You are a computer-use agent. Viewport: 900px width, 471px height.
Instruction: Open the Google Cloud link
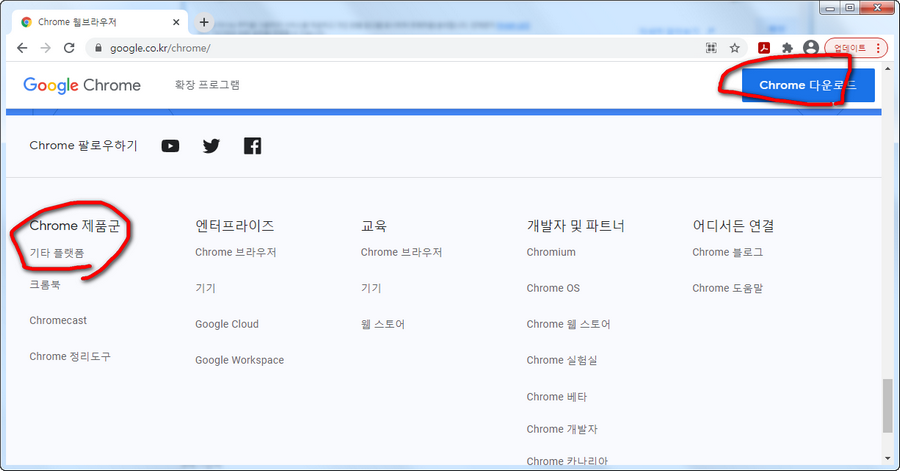pyautogui.click(x=227, y=324)
